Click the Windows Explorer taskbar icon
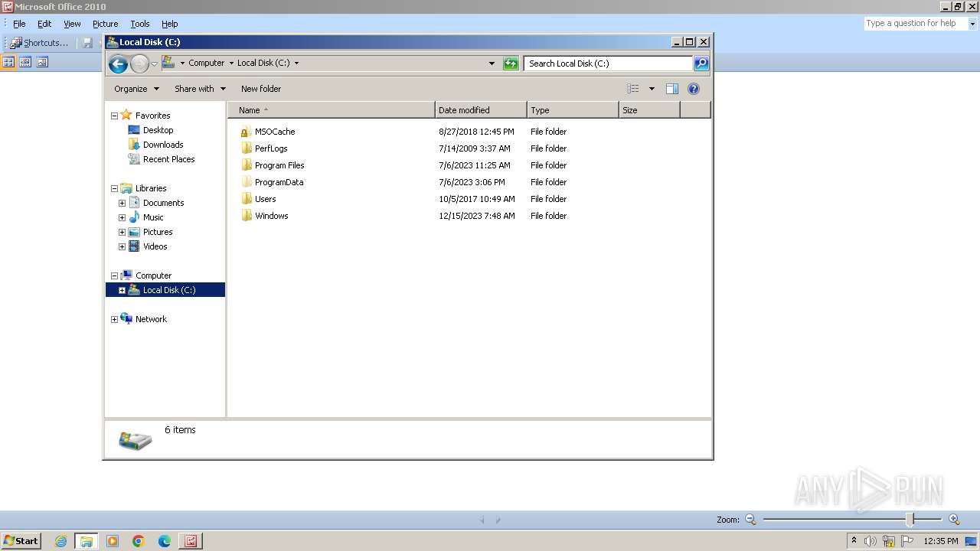This screenshot has height=551, width=980. [x=87, y=541]
